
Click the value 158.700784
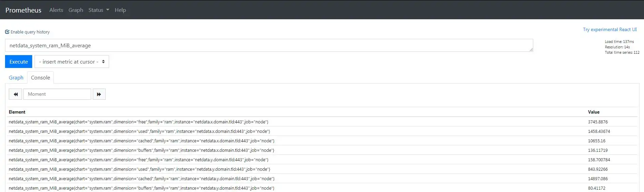point(599,160)
